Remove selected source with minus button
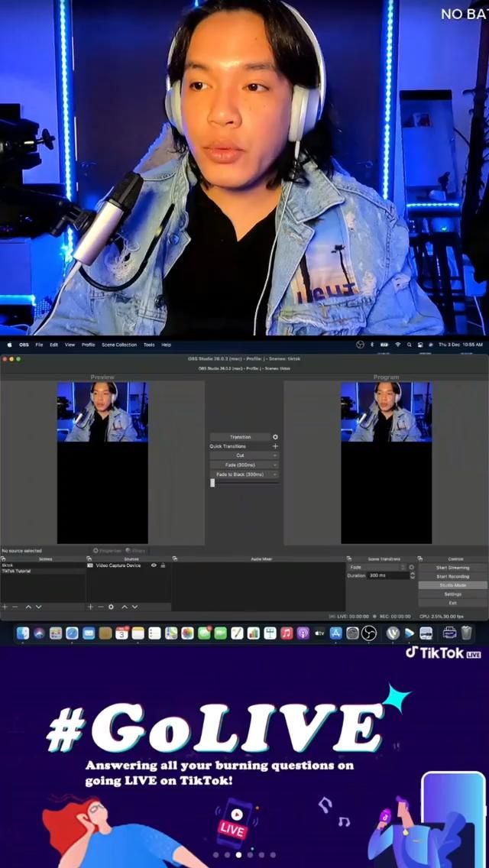Screen dimensions: 489x868 [100, 607]
